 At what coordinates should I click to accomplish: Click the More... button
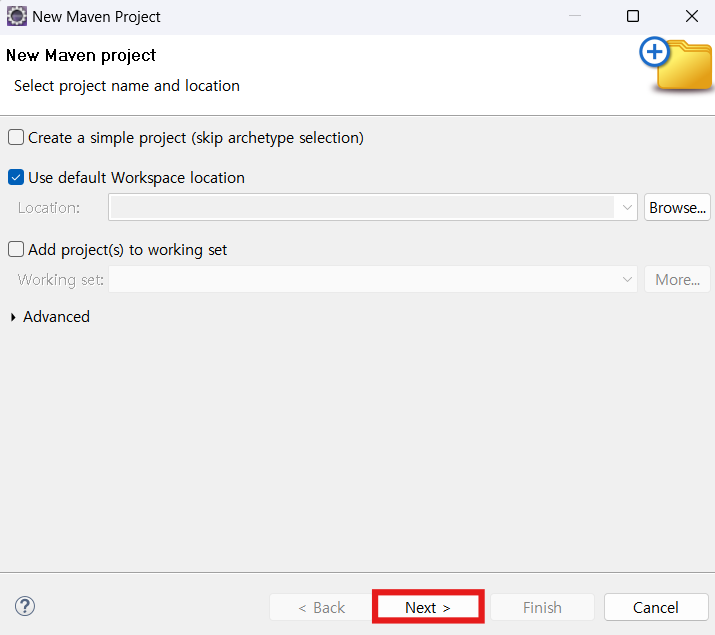[677, 279]
